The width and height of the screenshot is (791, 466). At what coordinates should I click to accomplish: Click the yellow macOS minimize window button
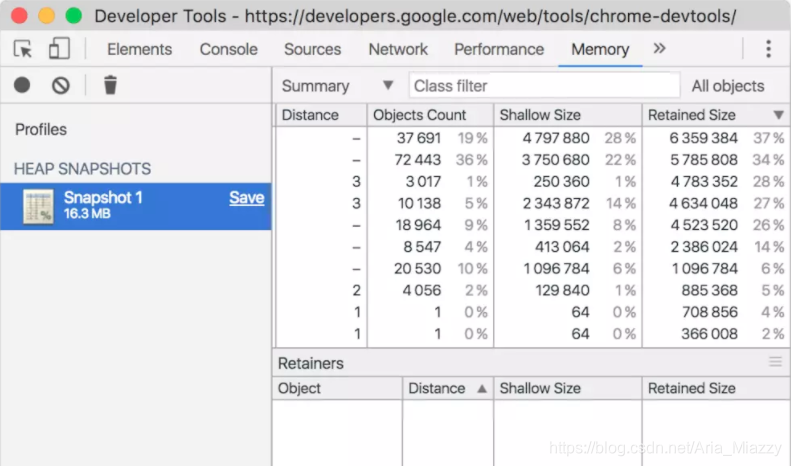46,16
